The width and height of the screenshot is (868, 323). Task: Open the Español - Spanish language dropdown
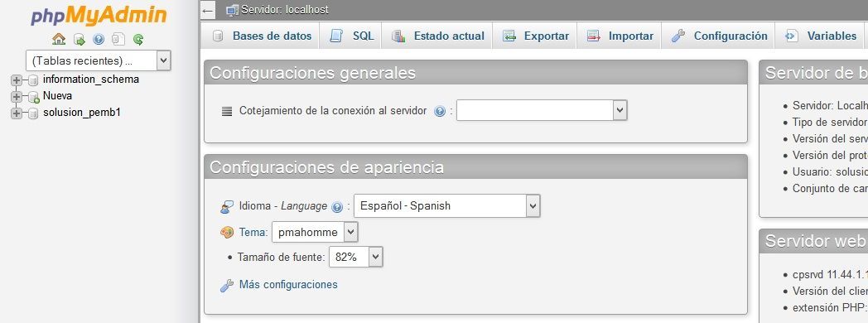pos(446,205)
